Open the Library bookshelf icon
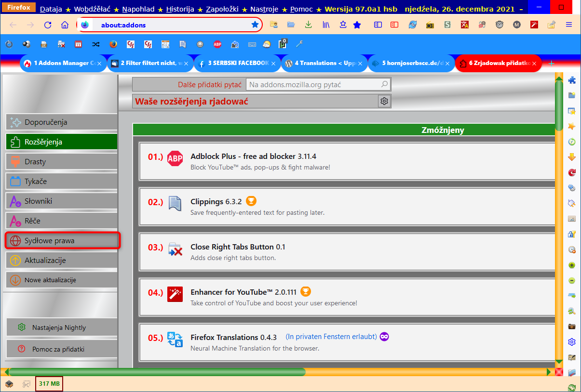581x392 pixels. [326, 25]
